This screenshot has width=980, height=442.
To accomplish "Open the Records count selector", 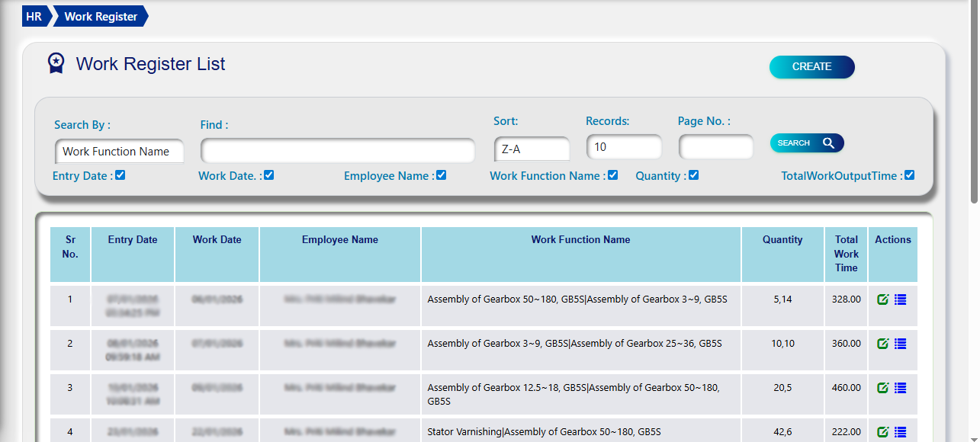I will click(624, 146).
